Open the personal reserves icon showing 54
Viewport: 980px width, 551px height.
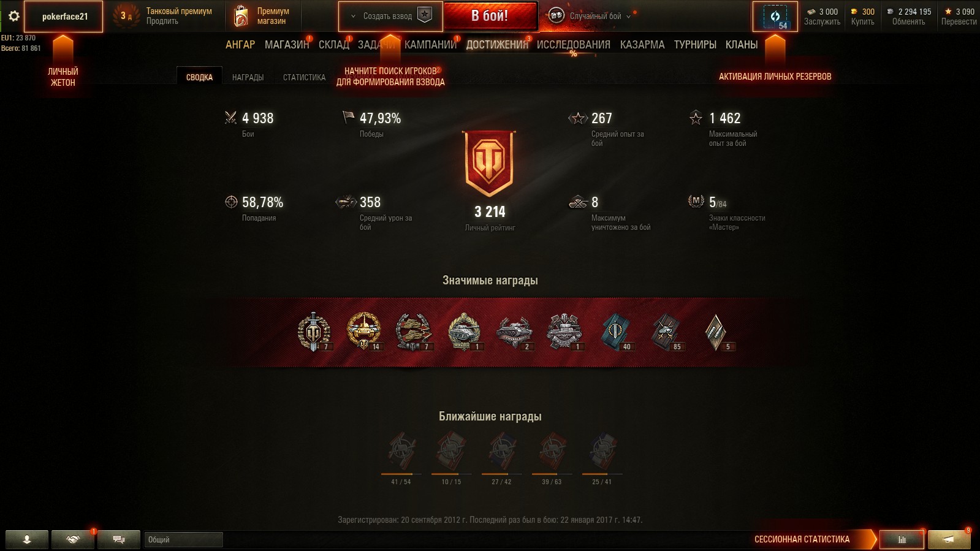(775, 17)
